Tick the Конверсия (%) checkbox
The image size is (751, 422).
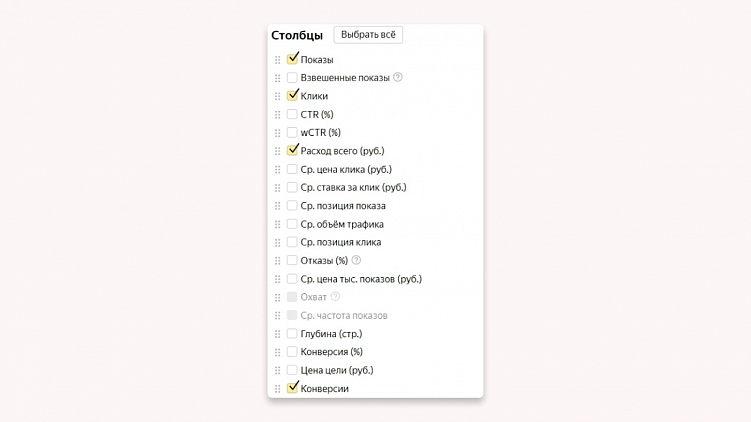[x=292, y=352]
